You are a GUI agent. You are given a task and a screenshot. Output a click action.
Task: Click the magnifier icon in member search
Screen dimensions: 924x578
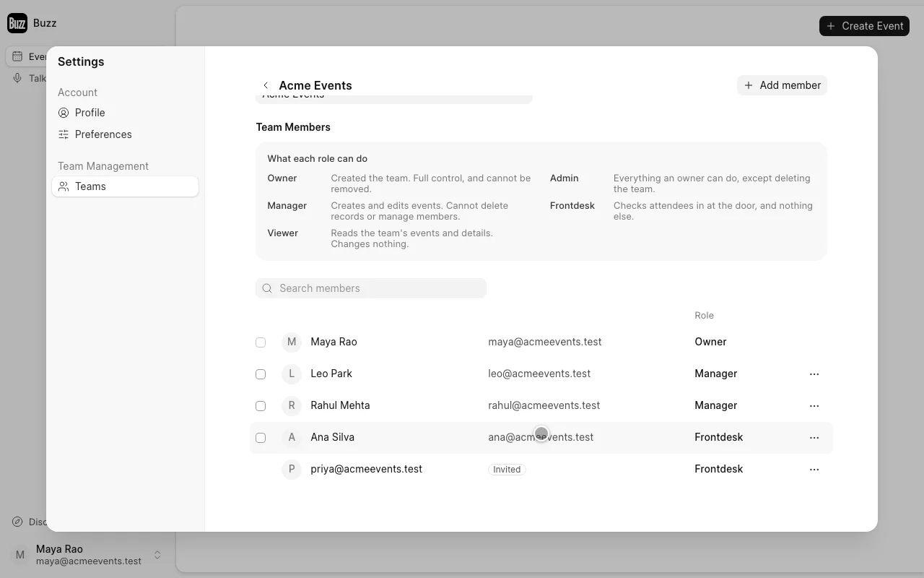pos(267,288)
